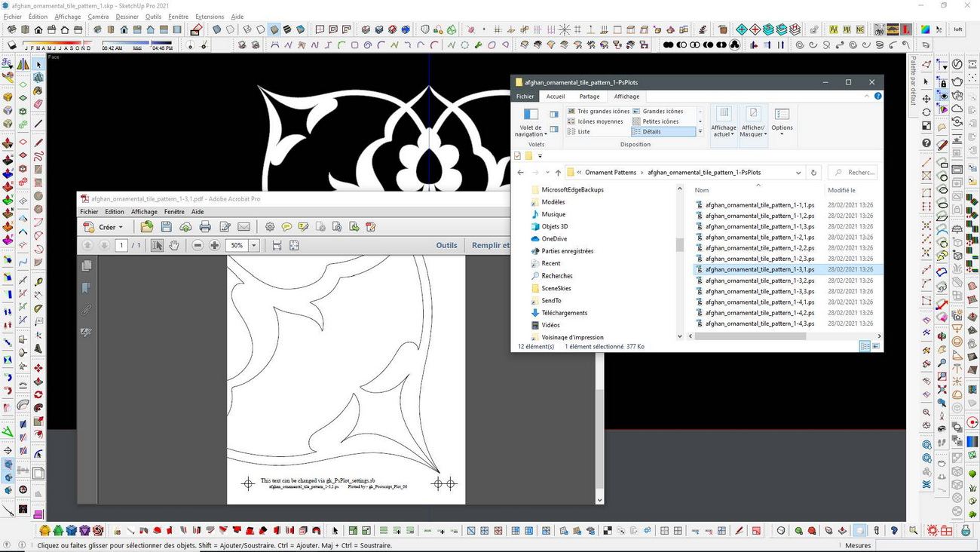The height and width of the screenshot is (552, 980).
Task: Click the Acrobat print icon
Action: (205, 227)
